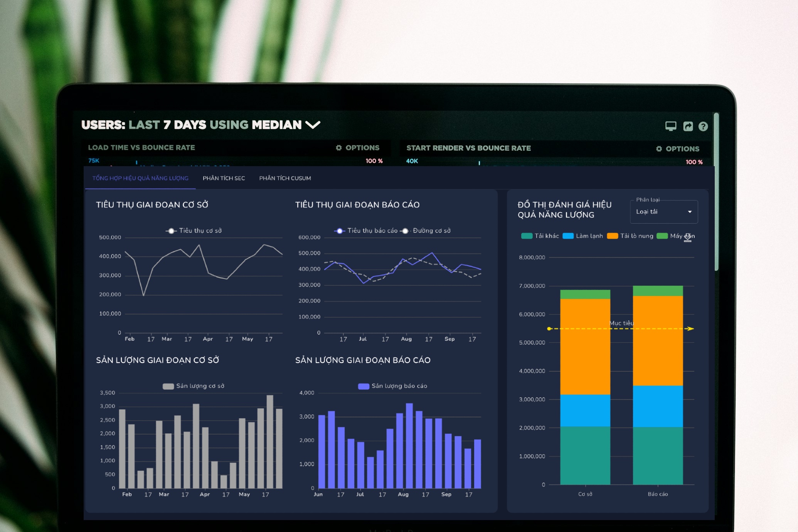Switch to the PHÂN TÍCH SEC tab
The width and height of the screenshot is (798, 532).
point(223,178)
